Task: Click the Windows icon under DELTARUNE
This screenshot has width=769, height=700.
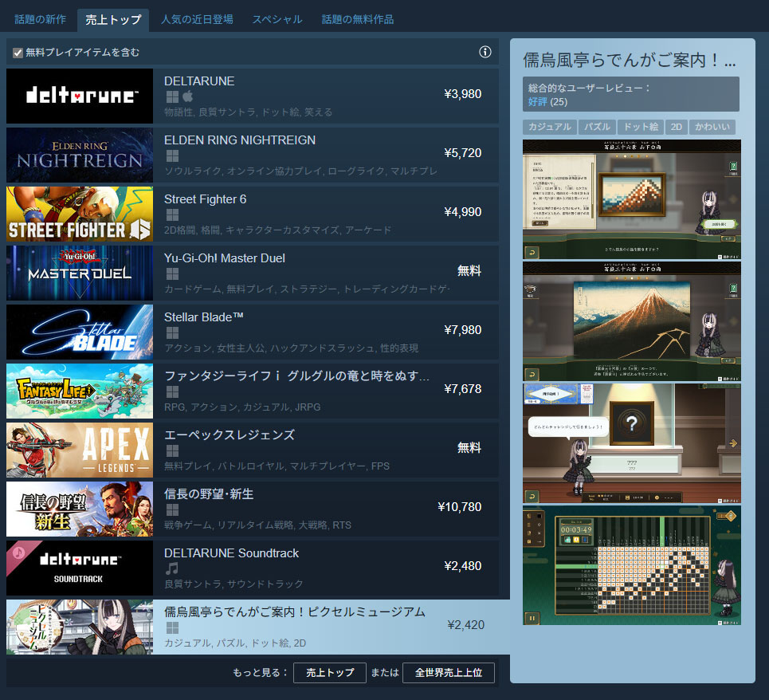Action: 172,96
